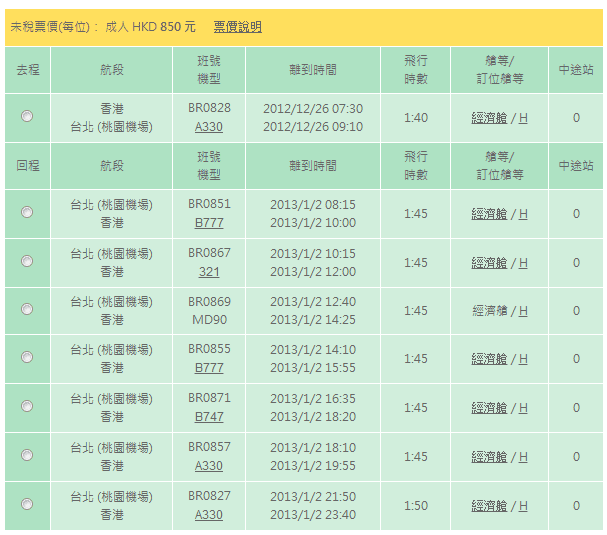Choose the BR0871 return flight option

pyautogui.click(x=27, y=407)
